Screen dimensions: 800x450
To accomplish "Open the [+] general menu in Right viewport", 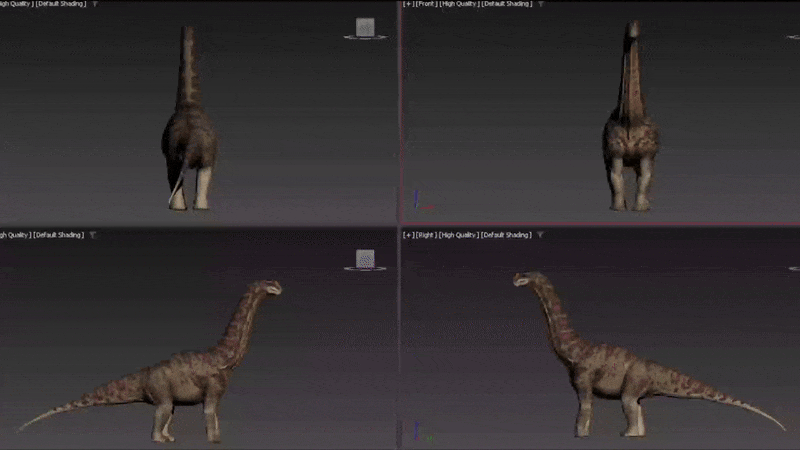I will tap(408, 235).
